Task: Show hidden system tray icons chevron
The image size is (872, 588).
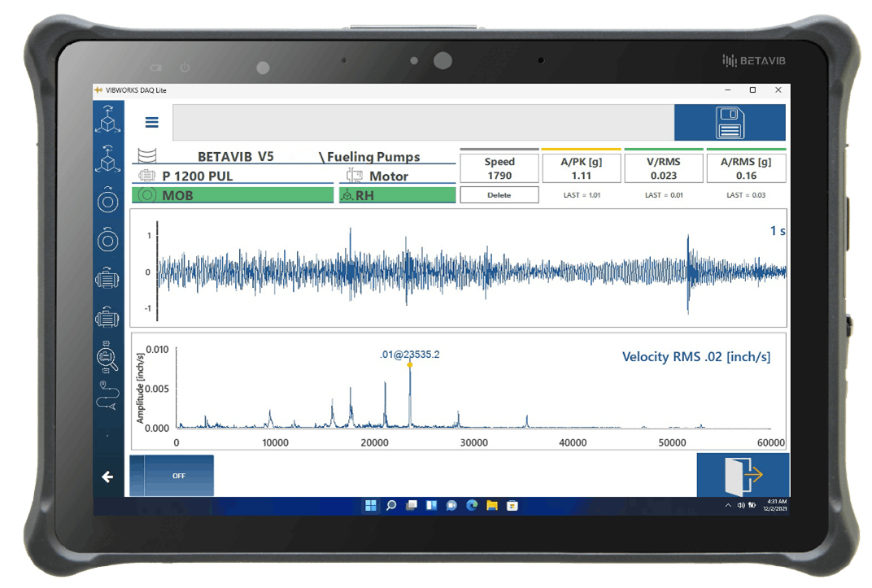Action: click(728, 506)
